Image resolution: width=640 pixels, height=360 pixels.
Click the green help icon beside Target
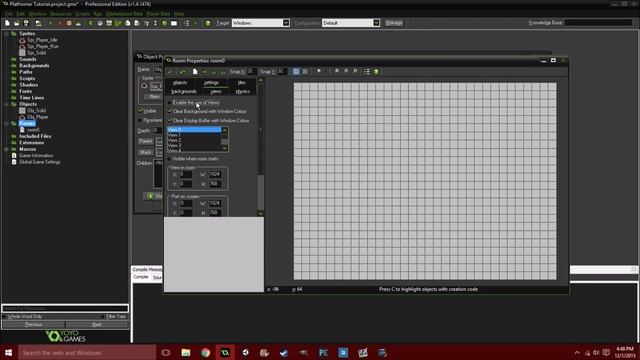coord(208,23)
